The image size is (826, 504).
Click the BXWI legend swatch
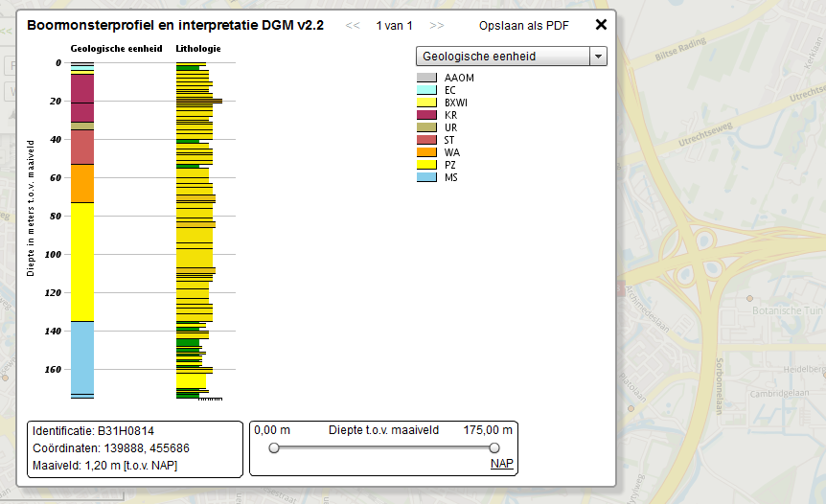point(426,103)
